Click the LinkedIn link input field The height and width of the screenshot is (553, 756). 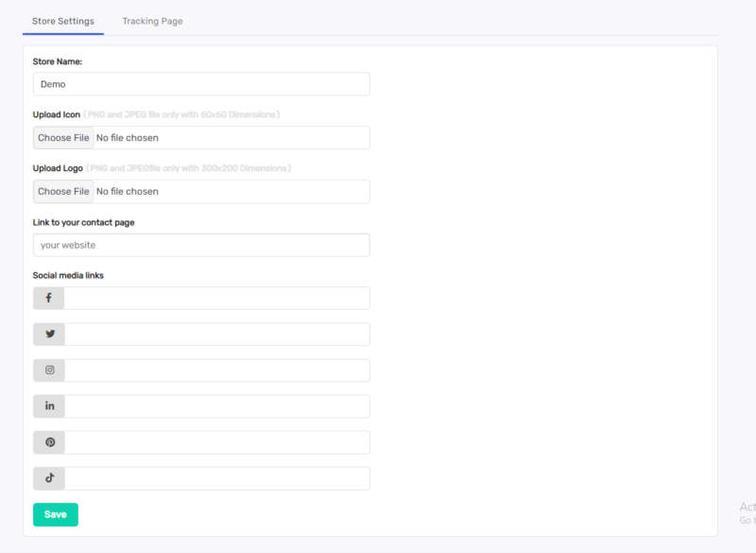[x=217, y=406]
